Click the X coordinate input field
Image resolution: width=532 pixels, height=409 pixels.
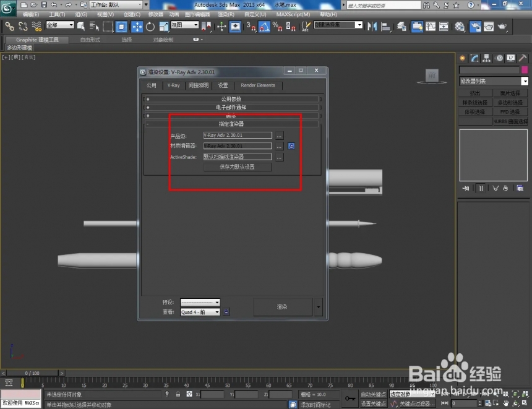click(x=212, y=394)
